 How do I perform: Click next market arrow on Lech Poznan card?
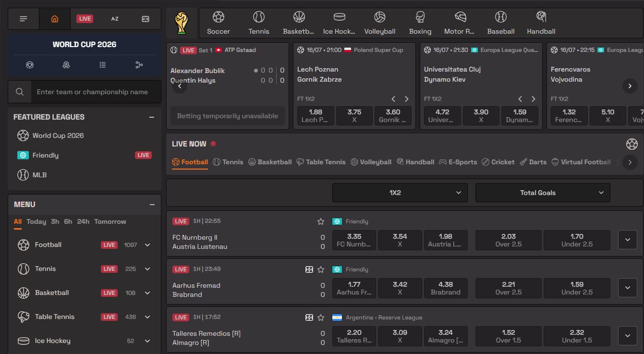pos(406,99)
